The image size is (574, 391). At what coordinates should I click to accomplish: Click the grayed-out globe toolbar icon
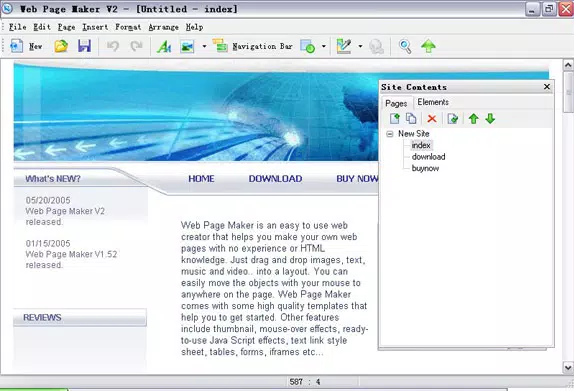[x=376, y=46]
